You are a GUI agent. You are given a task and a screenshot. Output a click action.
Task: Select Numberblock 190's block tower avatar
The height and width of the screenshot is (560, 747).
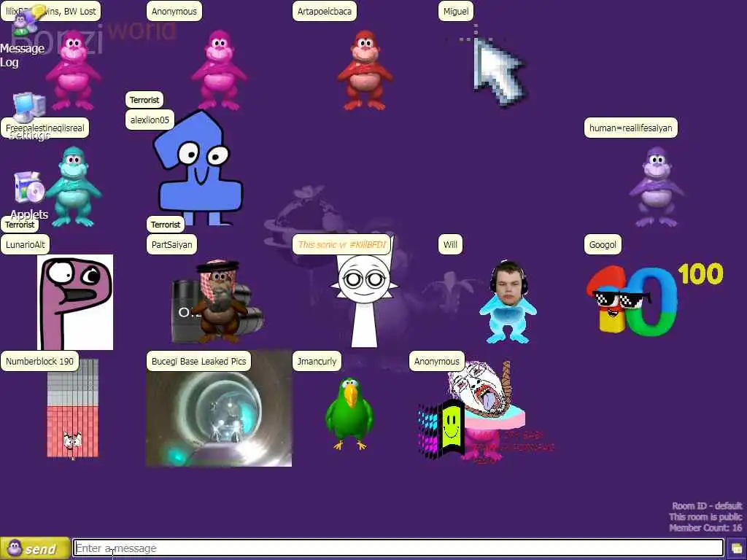(x=73, y=408)
